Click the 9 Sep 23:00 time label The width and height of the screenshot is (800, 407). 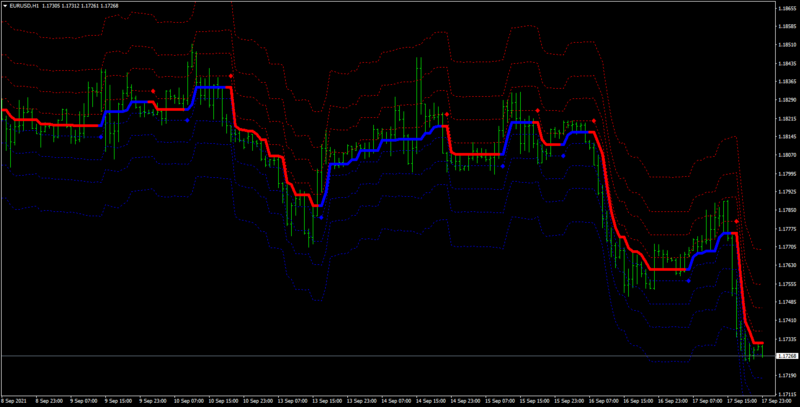point(153,401)
